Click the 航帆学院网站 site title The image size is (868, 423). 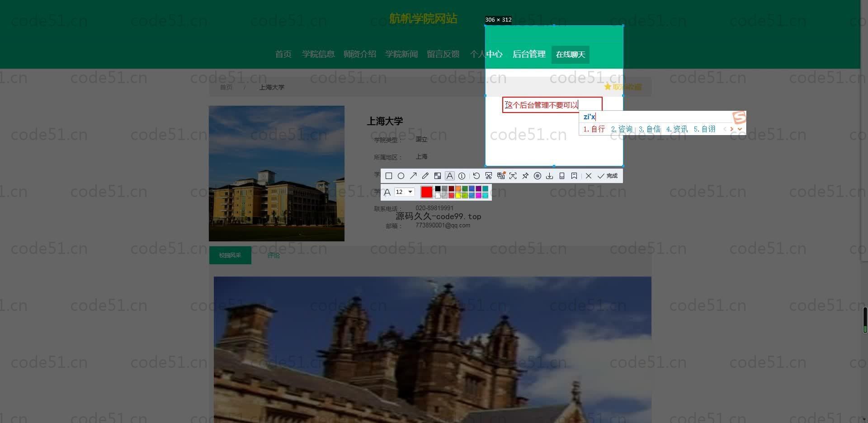423,19
